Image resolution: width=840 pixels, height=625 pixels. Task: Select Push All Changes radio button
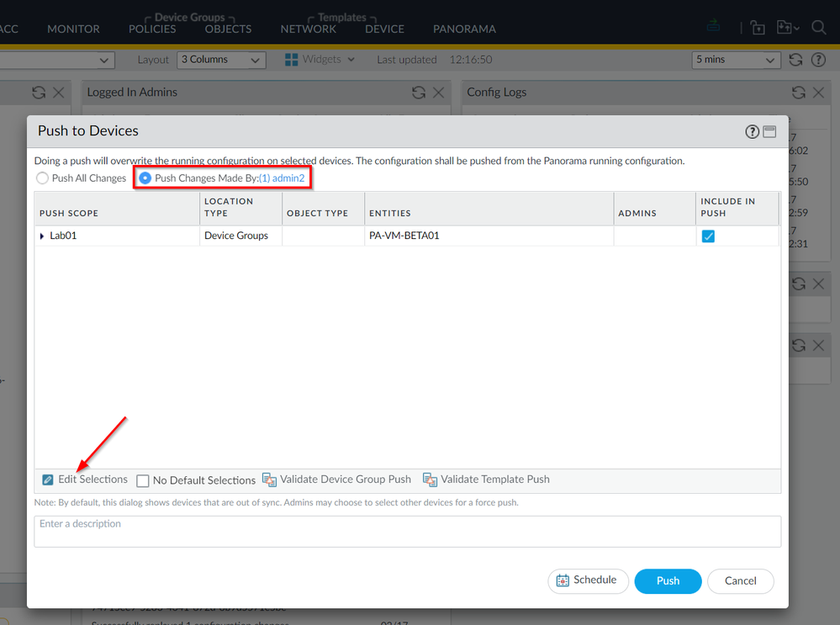tap(42, 178)
